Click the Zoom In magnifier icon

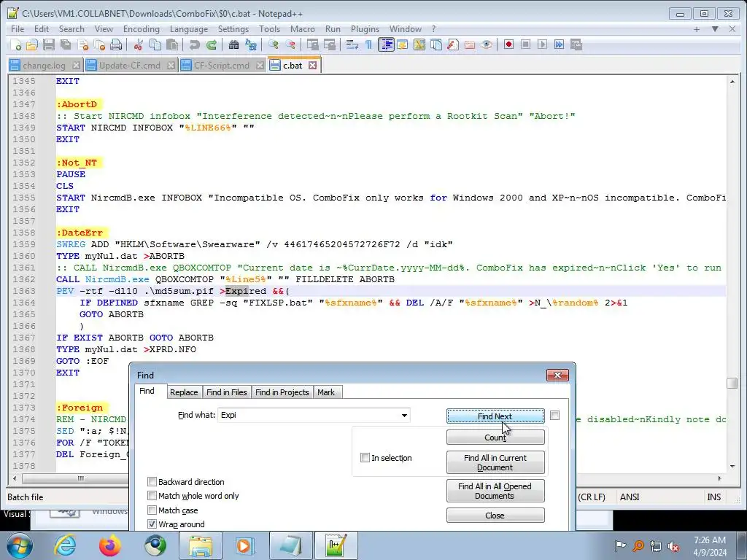click(x=273, y=44)
